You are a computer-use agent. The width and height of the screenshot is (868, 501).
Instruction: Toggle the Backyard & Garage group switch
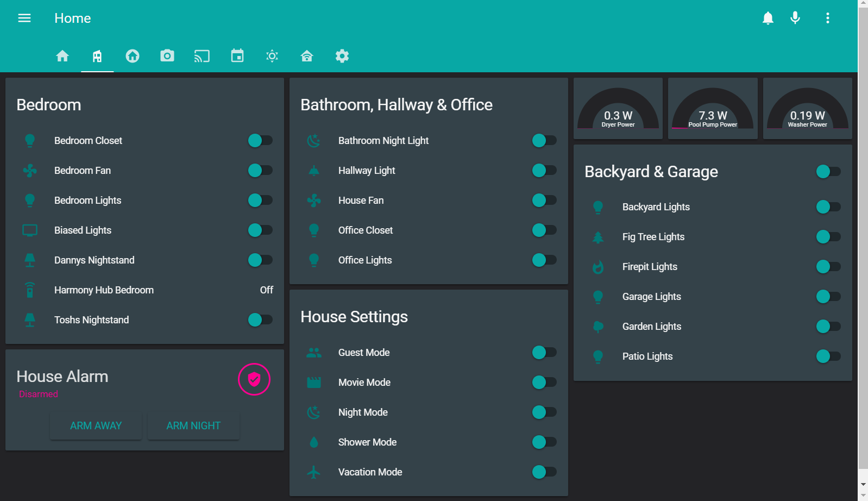coord(828,171)
